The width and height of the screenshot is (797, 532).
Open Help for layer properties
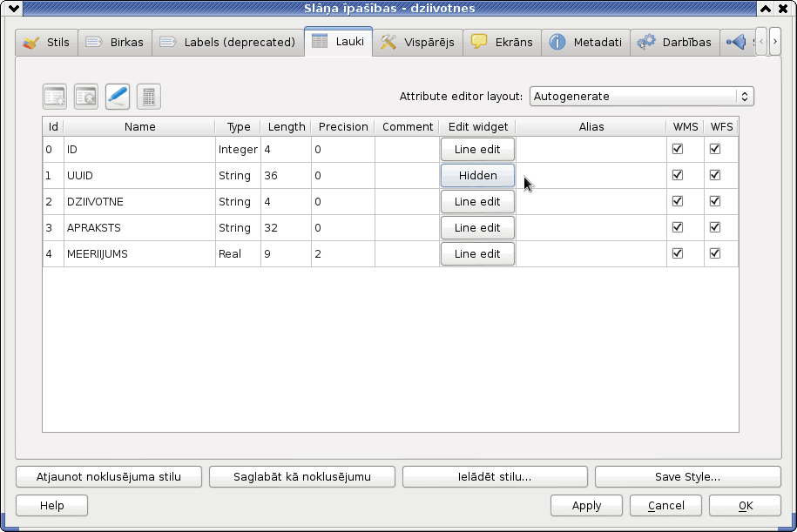click(52, 506)
